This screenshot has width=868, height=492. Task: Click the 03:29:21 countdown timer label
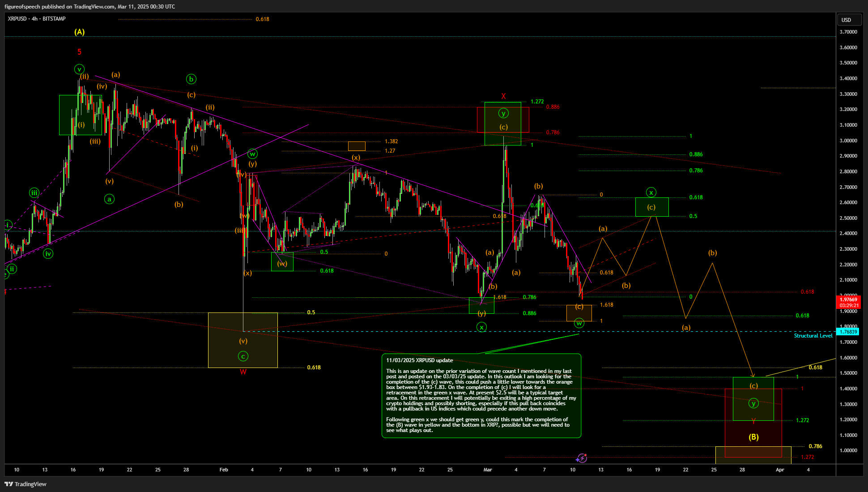[848, 305]
